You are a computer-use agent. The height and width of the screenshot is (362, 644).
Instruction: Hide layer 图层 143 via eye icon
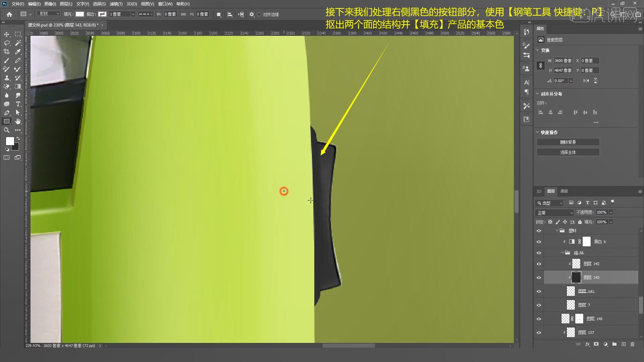point(539,278)
